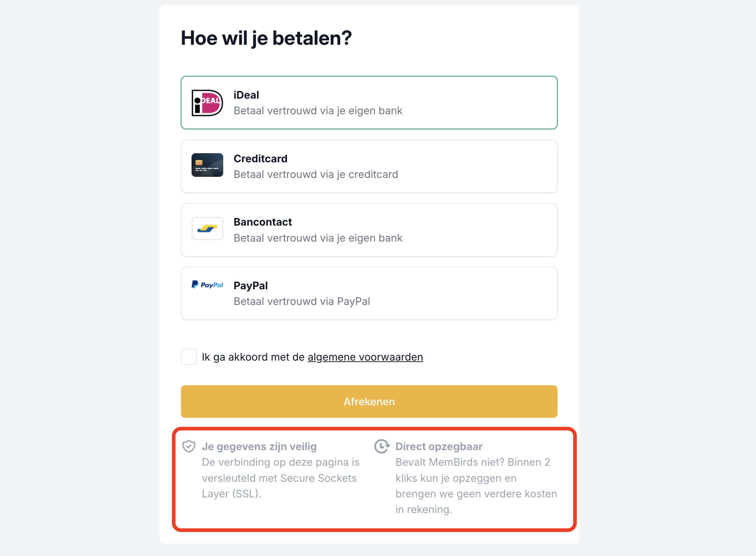Screen dimensions: 756x556
Task: Click the PayPal logo icon
Action: coord(207,285)
